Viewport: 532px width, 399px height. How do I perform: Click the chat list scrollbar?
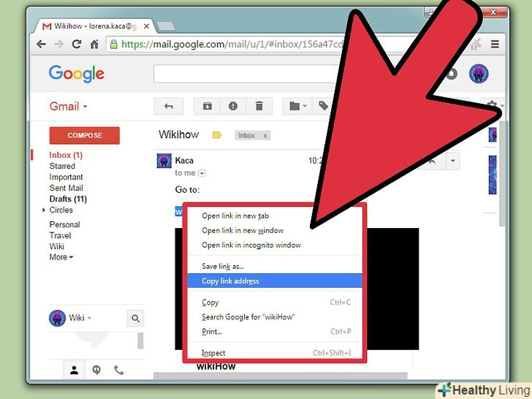pos(140,341)
